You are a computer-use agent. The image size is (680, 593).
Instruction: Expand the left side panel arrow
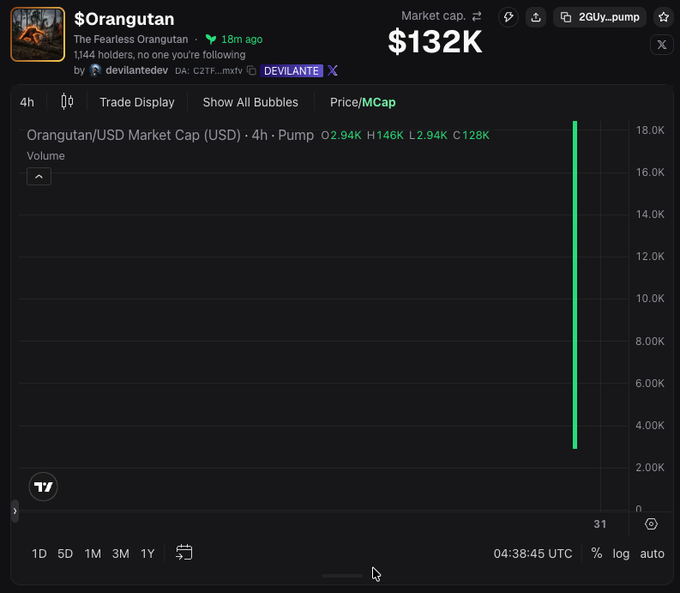point(15,511)
